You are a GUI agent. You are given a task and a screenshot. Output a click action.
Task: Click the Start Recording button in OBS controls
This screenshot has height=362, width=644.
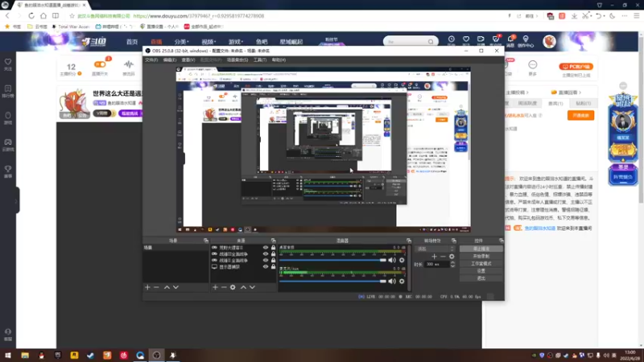coord(481,256)
